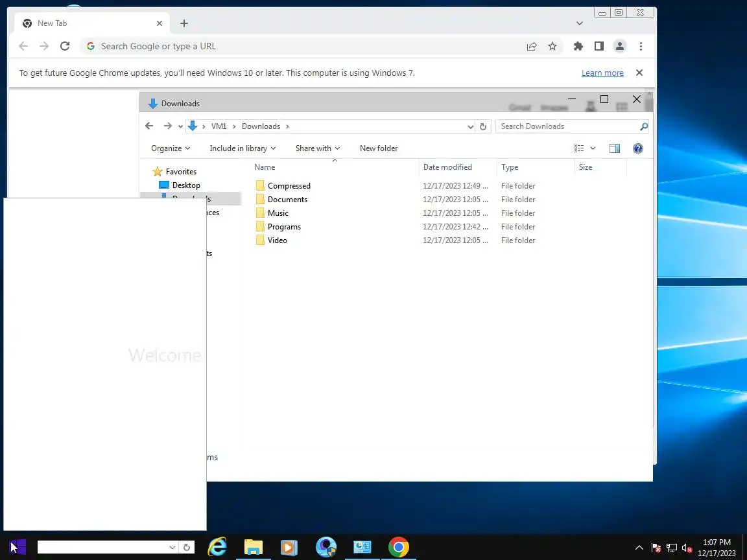Expand previous locations in Explorer address bar
747x560 pixels.
470,126
